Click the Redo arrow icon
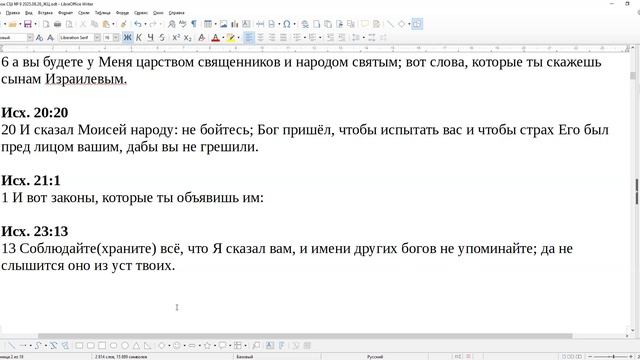Image resolution: width=640 pixels, height=360 pixels. pos(153,24)
